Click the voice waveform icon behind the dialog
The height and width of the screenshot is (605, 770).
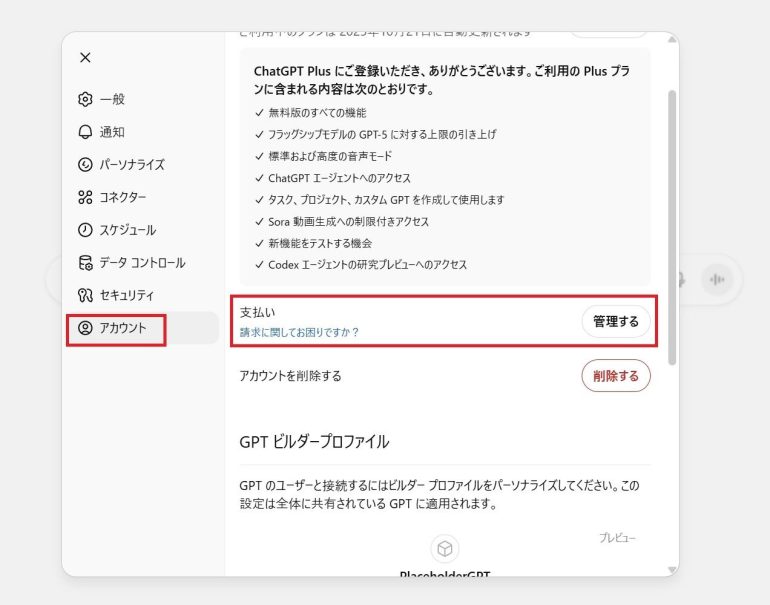pyautogui.click(x=716, y=280)
